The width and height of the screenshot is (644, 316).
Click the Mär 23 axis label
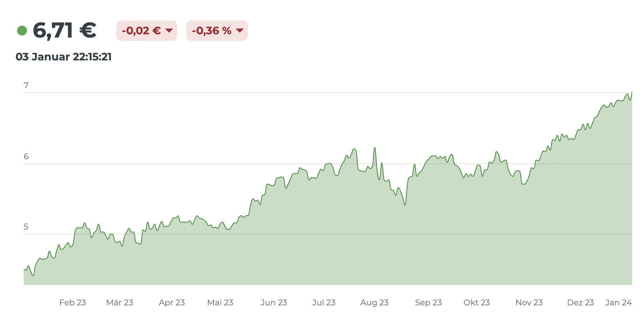pyautogui.click(x=120, y=303)
